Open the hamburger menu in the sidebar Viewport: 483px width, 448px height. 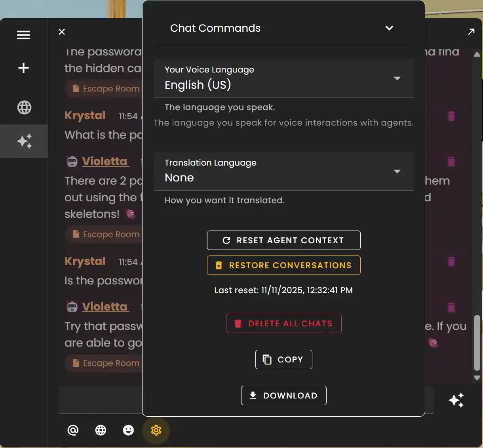(x=23, y=35)
